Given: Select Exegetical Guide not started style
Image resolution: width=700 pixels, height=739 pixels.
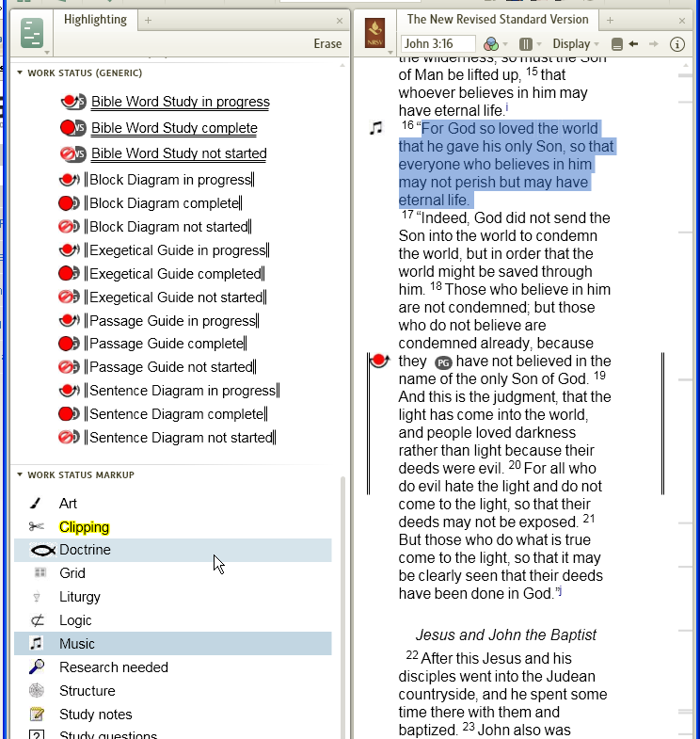Looking at the screenshot, I should 163,297.
